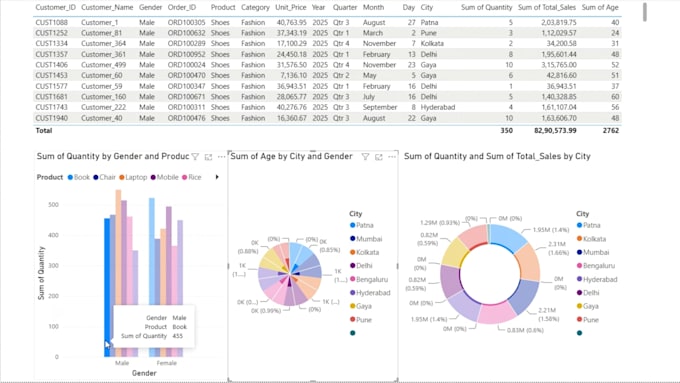This screenshot has height=383, width=680.
Task: Click the Quarter column header
Action: tap(345, 7)
